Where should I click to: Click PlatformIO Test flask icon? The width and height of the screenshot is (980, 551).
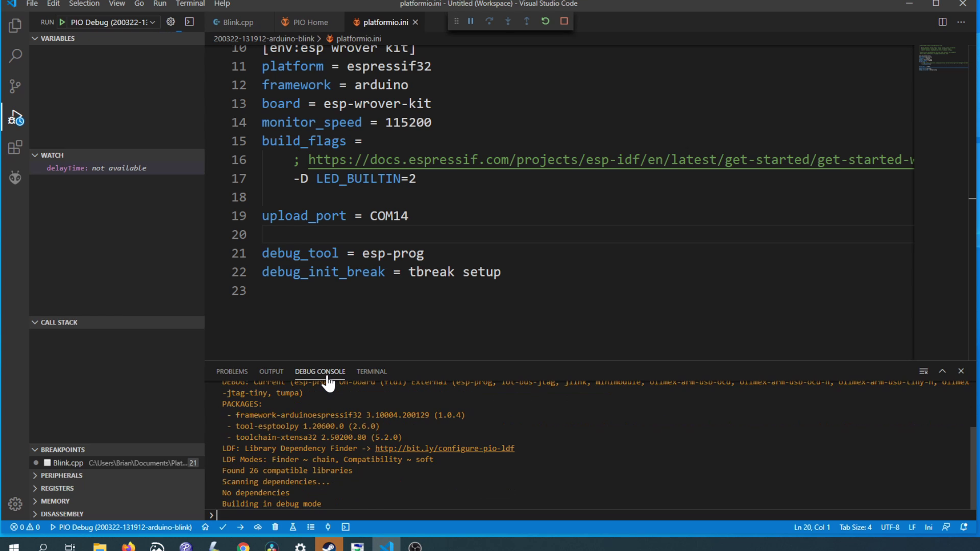293,527
